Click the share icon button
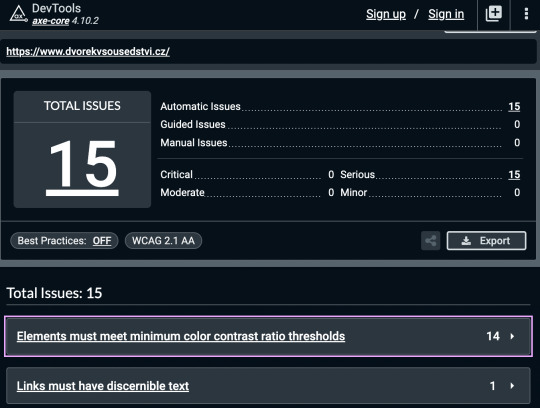The height and width of the screenshot is (408, 540). click(430, 241)
